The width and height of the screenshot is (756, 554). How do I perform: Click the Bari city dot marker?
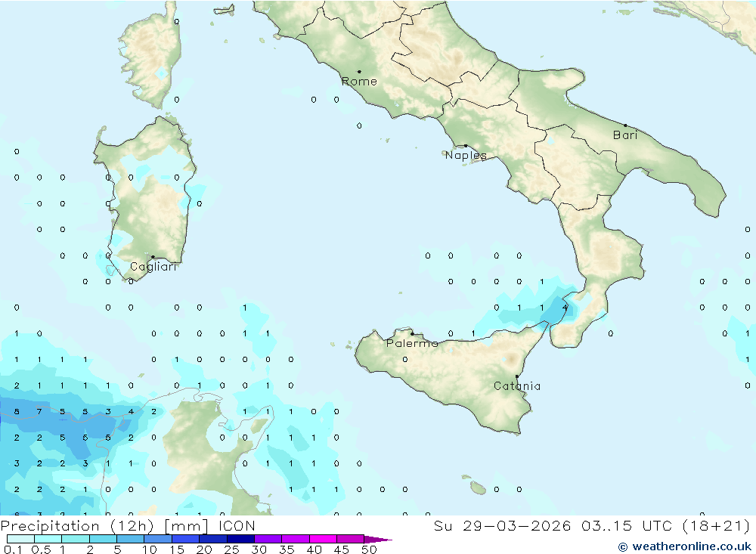coord(625,125)
